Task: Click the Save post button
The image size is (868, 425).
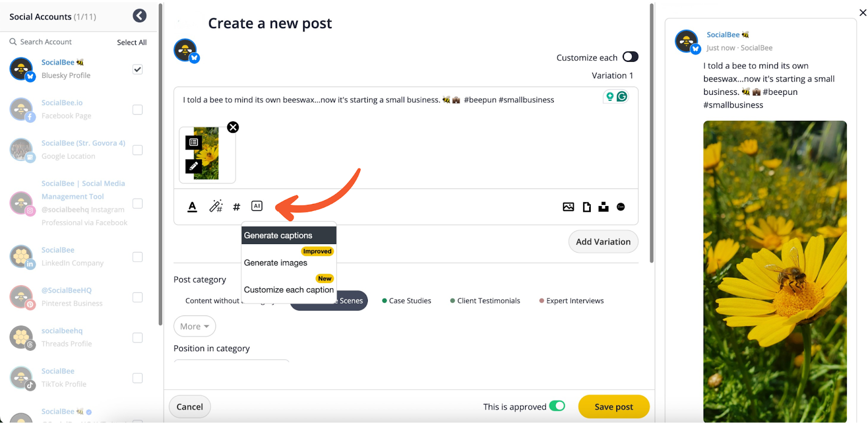Action: (x=614, y=407)
